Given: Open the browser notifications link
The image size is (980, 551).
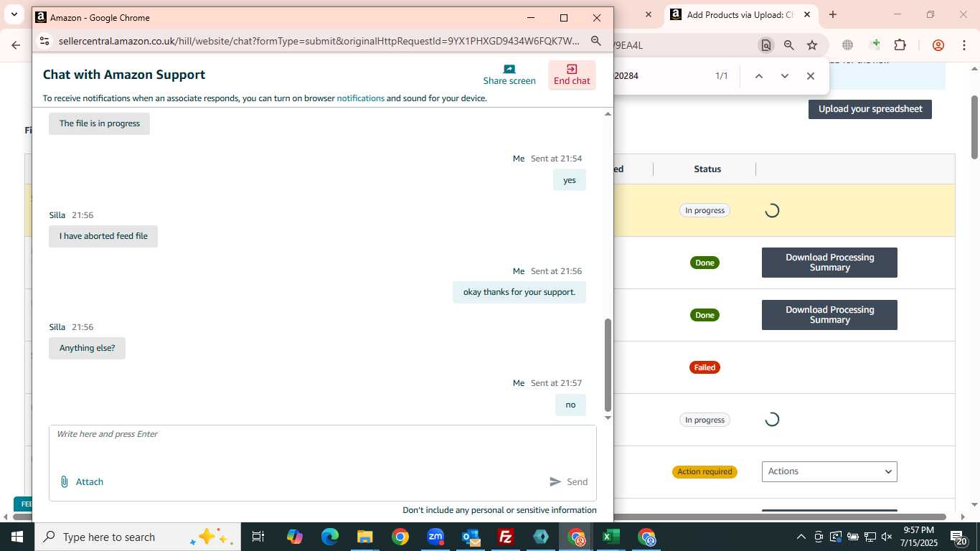Looking at the screenshot, I should coord(360,98).
